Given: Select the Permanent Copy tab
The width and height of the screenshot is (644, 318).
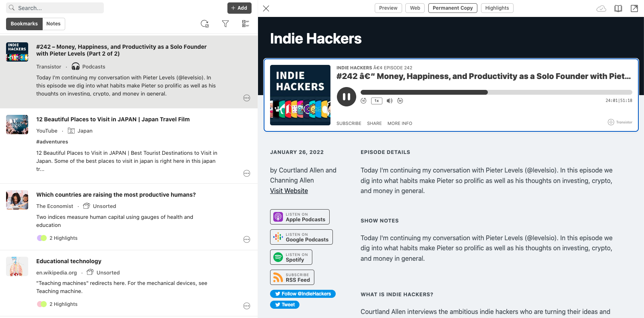Looking at the screenshot, I should tap(453, 8).
